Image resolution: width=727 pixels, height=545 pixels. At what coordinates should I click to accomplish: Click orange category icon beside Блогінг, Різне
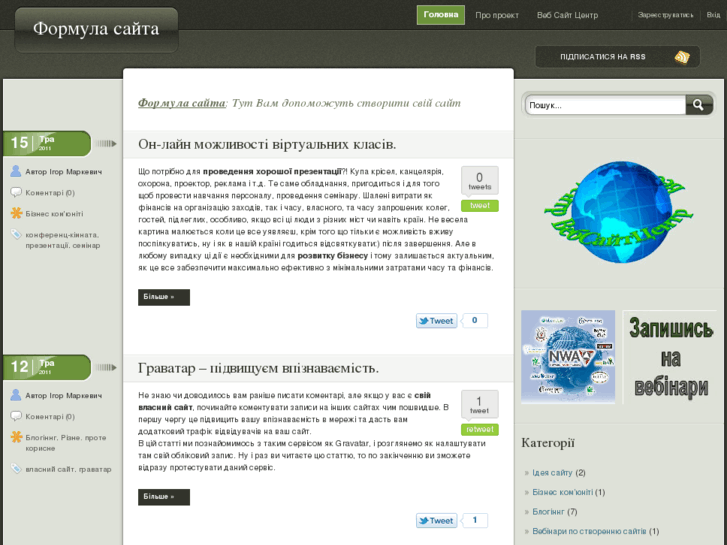[16, 437]
